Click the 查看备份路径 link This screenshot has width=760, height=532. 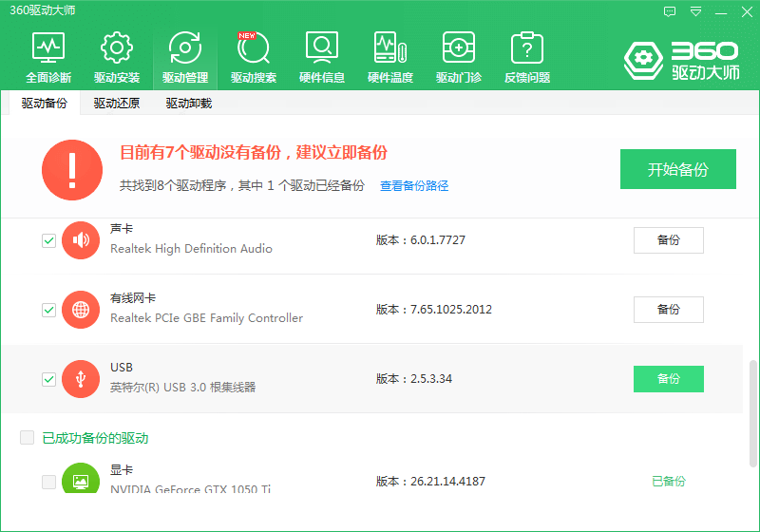414,186
